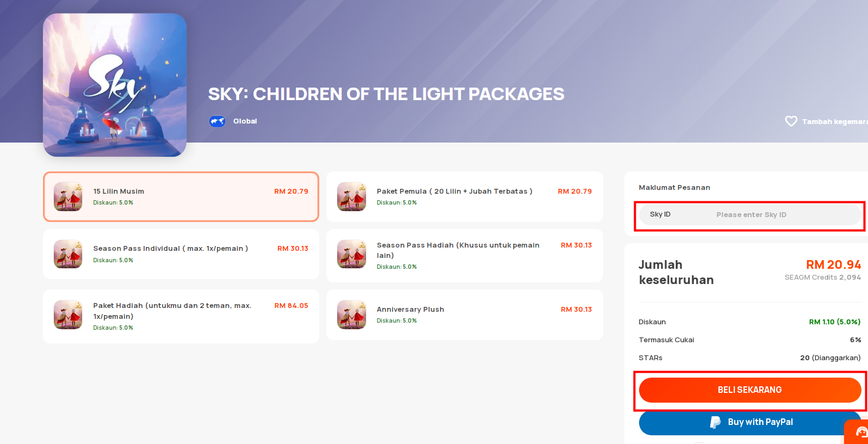868x444 pixels.
Task: Click the Paket Pemula package thumbnail icon
Action: coord(351,196)
